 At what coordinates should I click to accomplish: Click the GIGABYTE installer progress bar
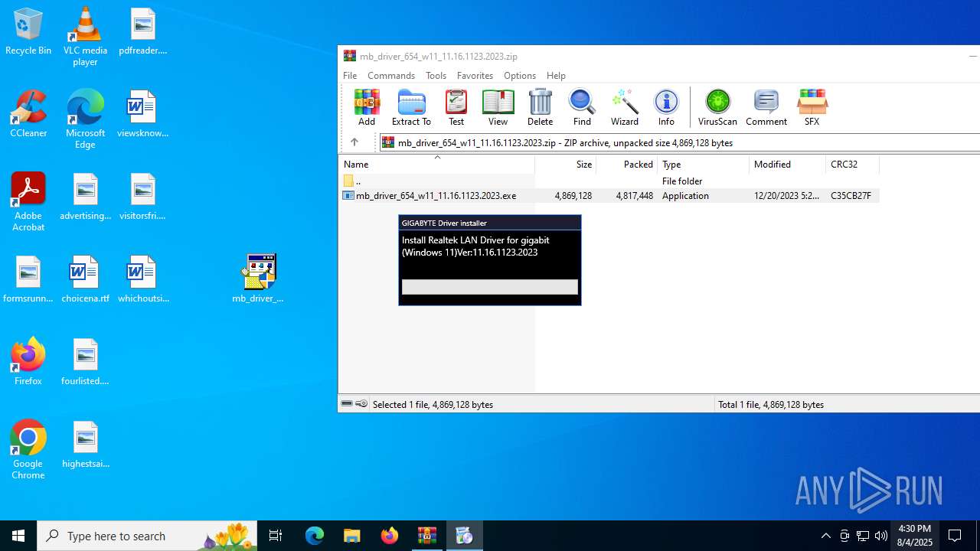tap(490, 287)
